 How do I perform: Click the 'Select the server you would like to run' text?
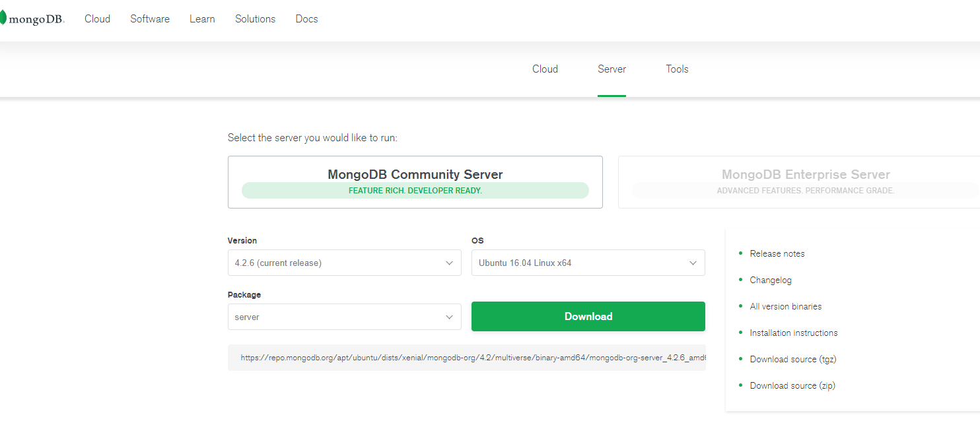point(312,138)
